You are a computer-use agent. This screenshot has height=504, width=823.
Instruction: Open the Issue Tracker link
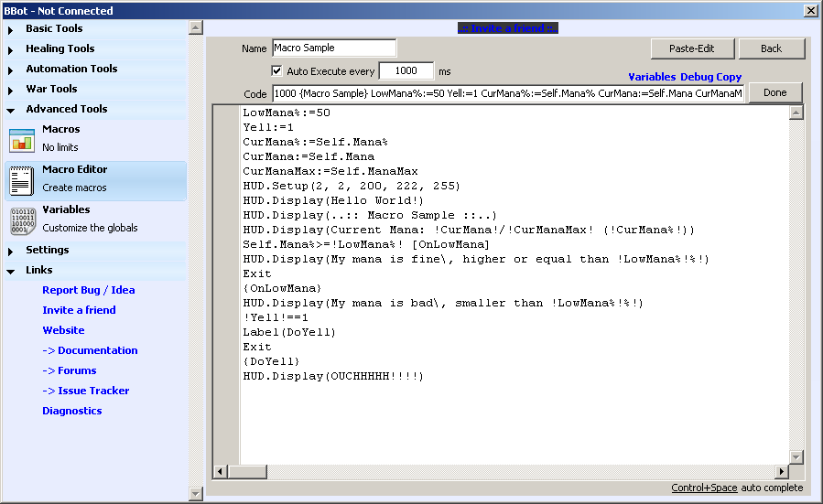point(86,391)
